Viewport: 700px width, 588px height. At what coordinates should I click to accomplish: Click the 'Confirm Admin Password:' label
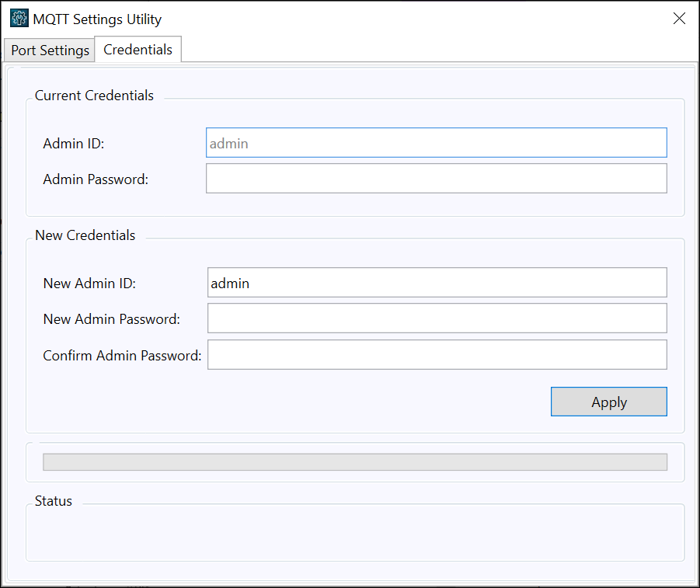[122, 356]
